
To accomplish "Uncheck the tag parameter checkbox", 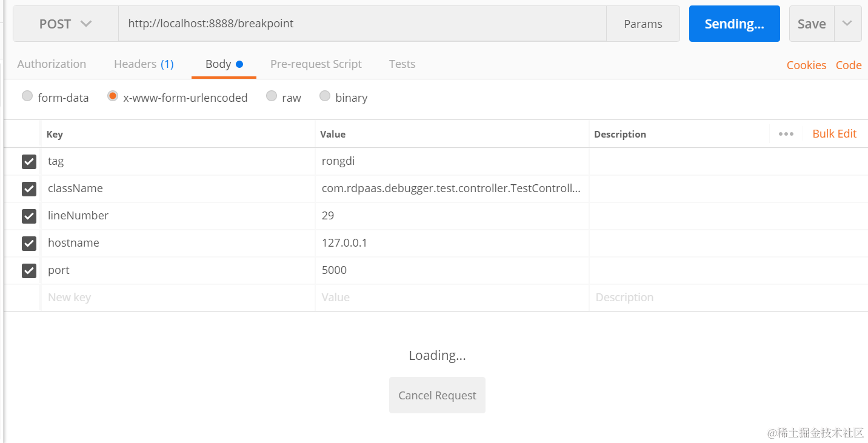I will [x=29, y=162].
